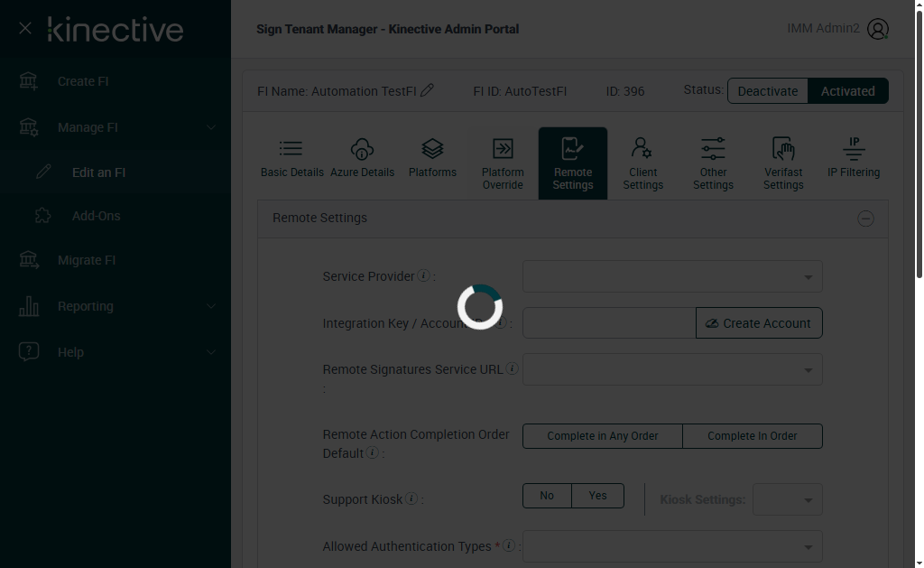
Task: Choose Complete In Order option
Action: tap(752, 436)
